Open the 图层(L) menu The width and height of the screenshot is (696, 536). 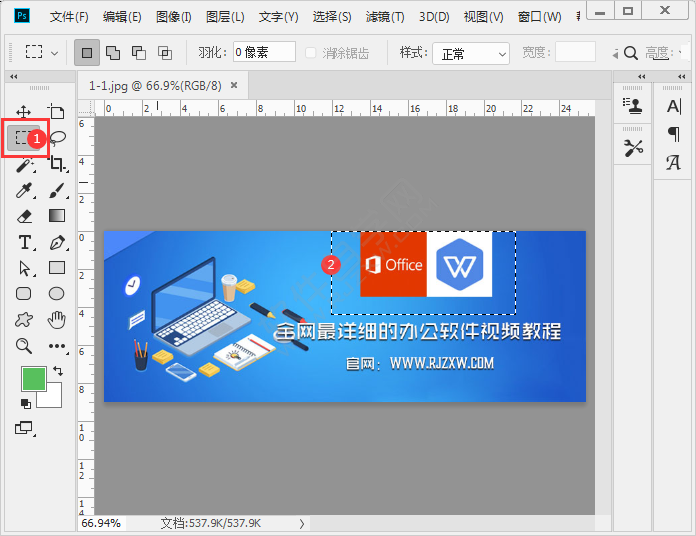[x=225, y=17]
